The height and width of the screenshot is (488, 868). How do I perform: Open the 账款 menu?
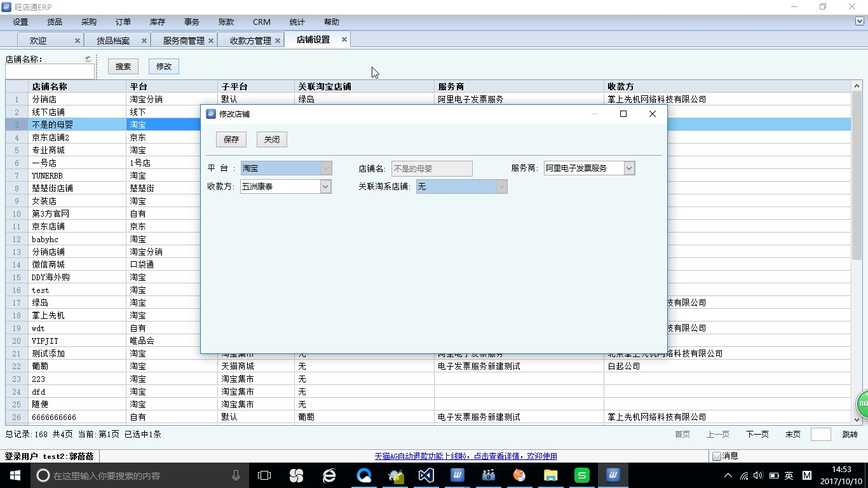pyautogui.click(x=226, y=22)
